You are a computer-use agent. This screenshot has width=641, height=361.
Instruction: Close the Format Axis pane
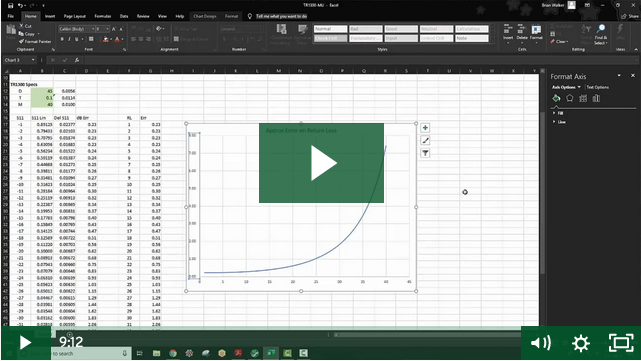(x=633, y=76)
